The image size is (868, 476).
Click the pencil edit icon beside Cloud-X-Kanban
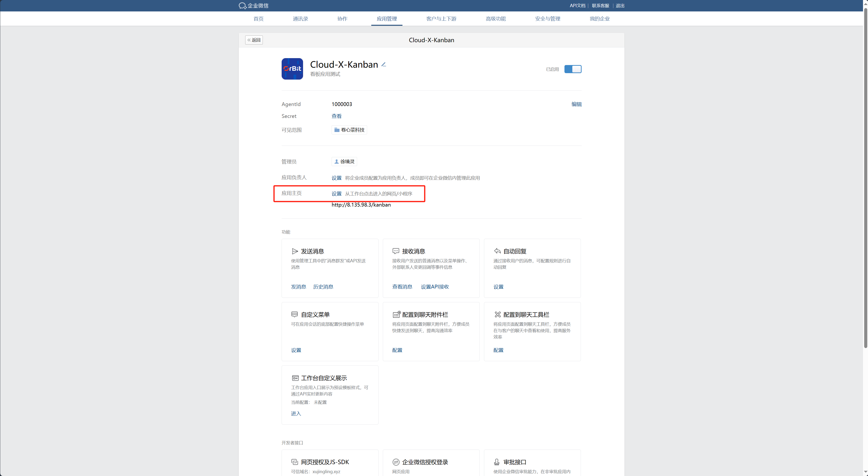pyautogui.click(x=384, y=64)
